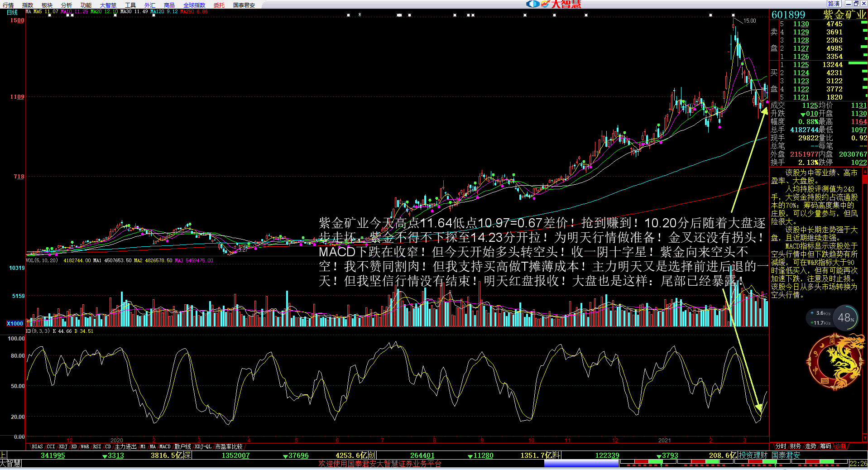Screen dimensions: 868x470
Task: Open the 行情 menu
Action: point(8,5)
